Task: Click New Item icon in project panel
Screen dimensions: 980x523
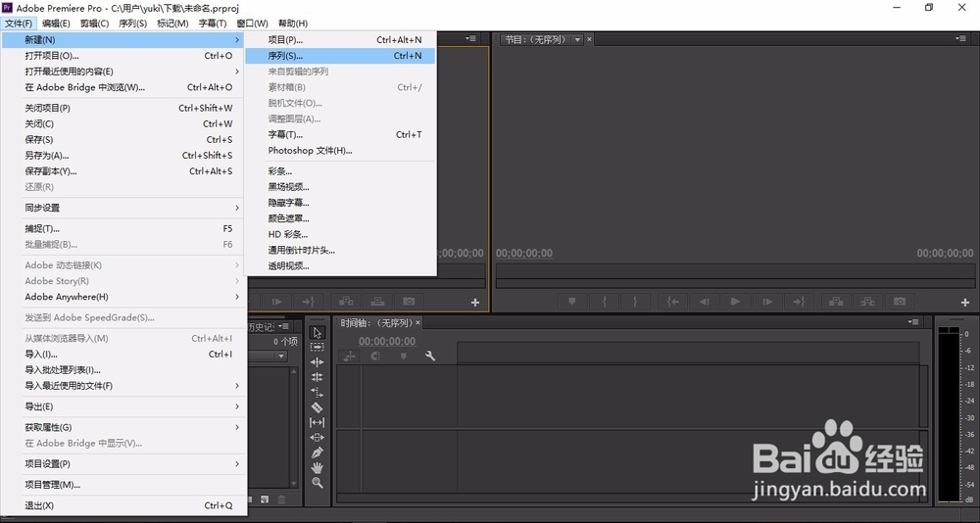Action: coord(265,499)
